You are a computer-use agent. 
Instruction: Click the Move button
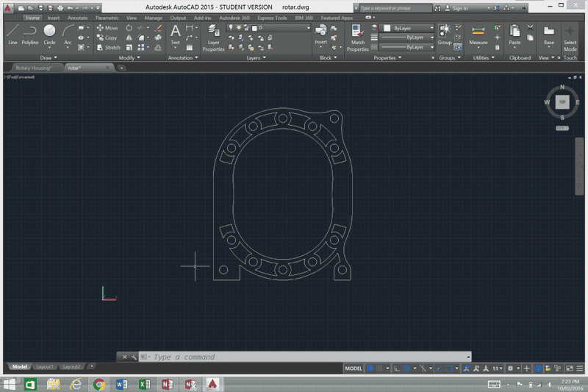pyautogui.click(x=107, y=28)
